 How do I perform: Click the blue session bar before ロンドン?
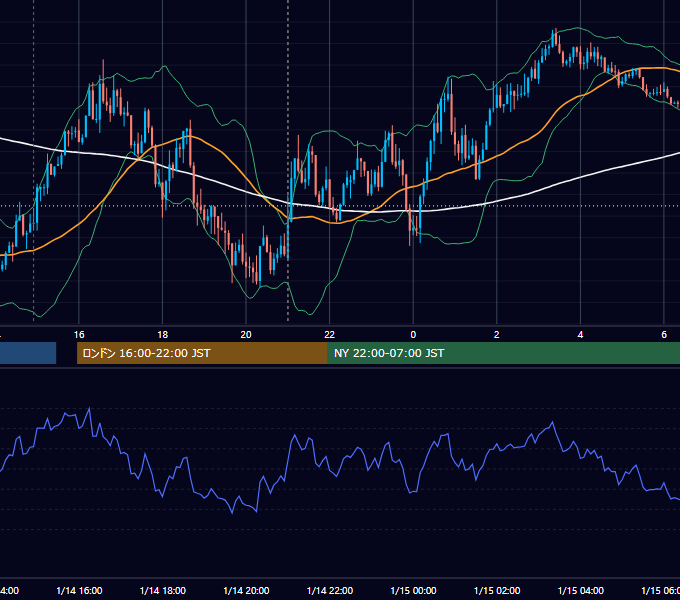(28, 353)
